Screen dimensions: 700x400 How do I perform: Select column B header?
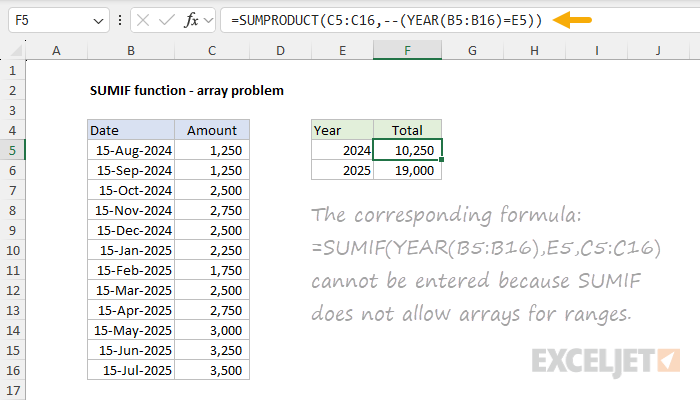[x=131, y=50]
